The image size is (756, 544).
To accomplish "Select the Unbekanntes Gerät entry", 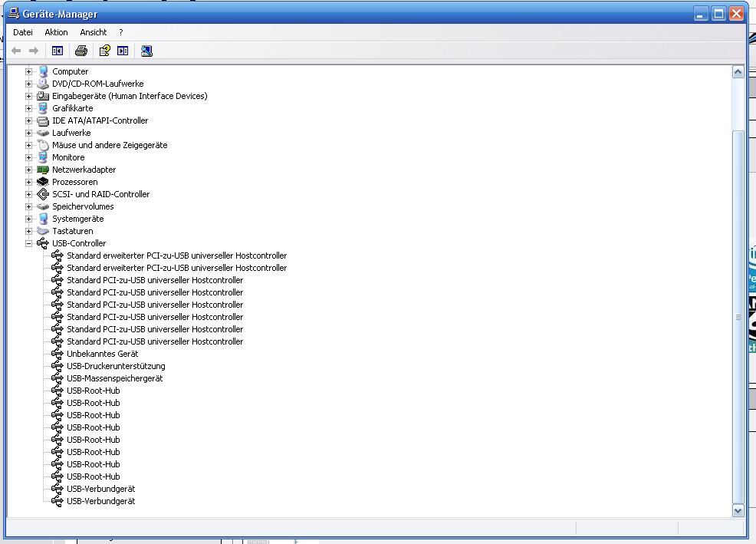I will click(x=102, y=354).
